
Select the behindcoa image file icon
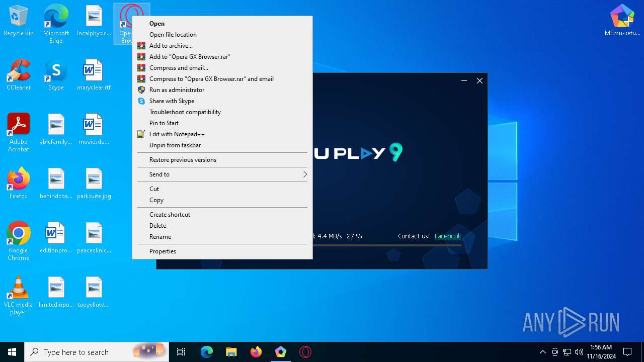(56, 184)
